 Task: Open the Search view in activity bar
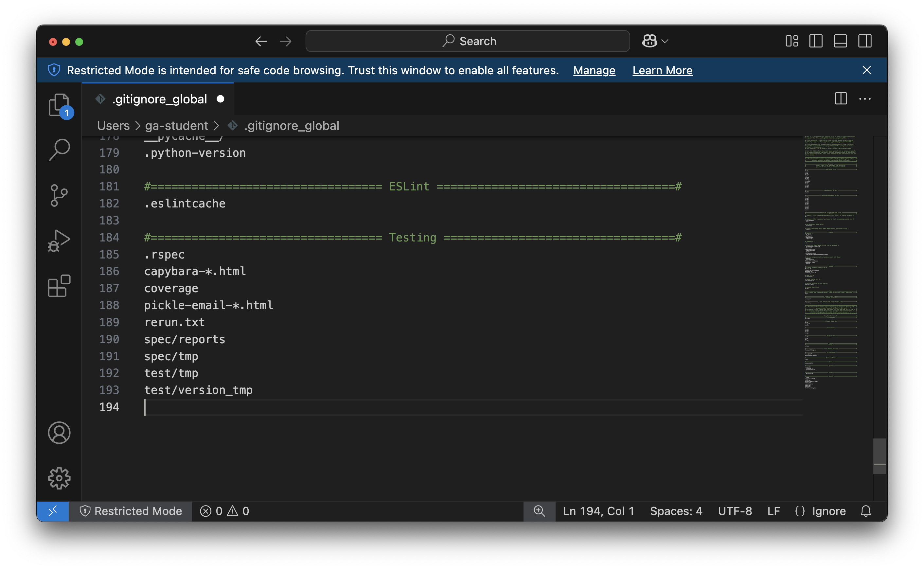[59, 150]
